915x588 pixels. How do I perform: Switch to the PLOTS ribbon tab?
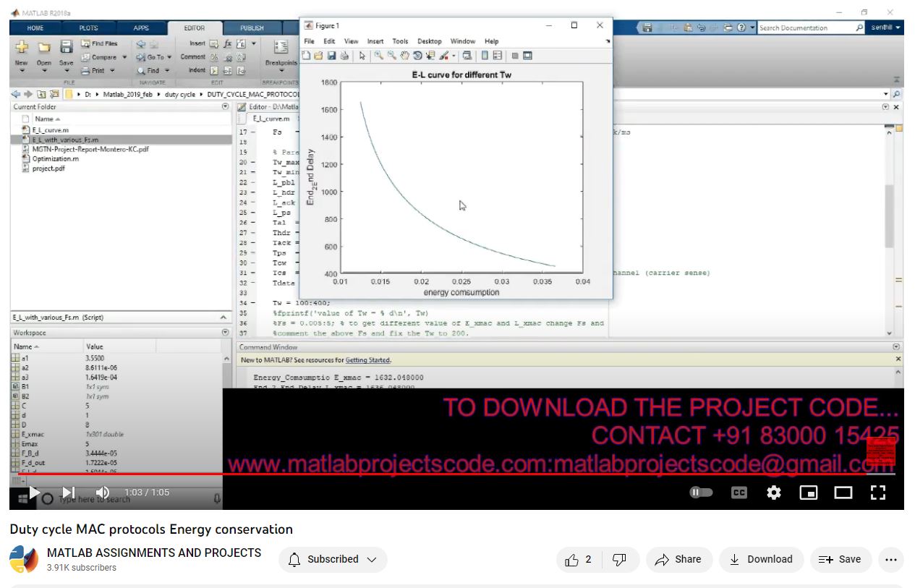(x=88, y=28)
